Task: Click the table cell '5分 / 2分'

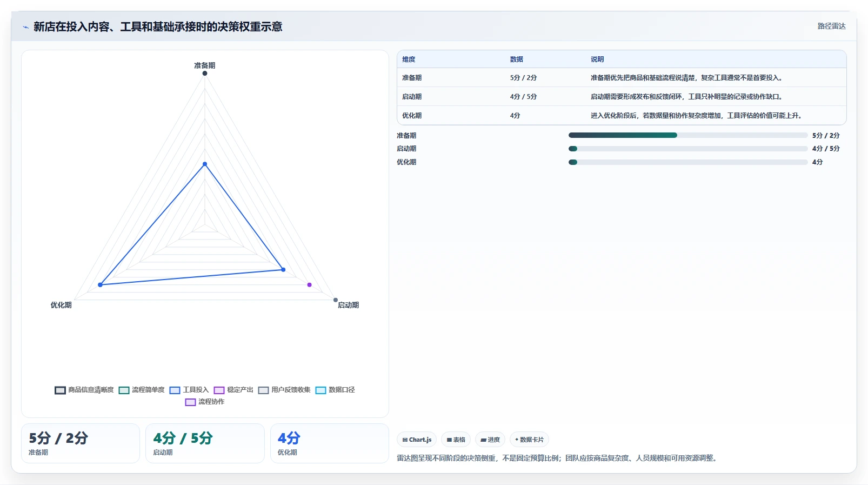Action: click(x=524, y=78)
